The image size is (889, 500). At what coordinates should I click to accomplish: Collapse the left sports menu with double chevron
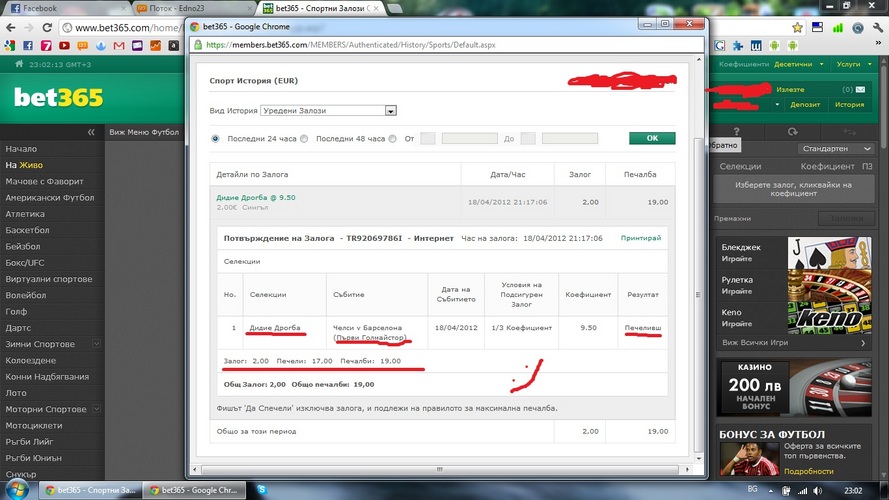(91, 132)
